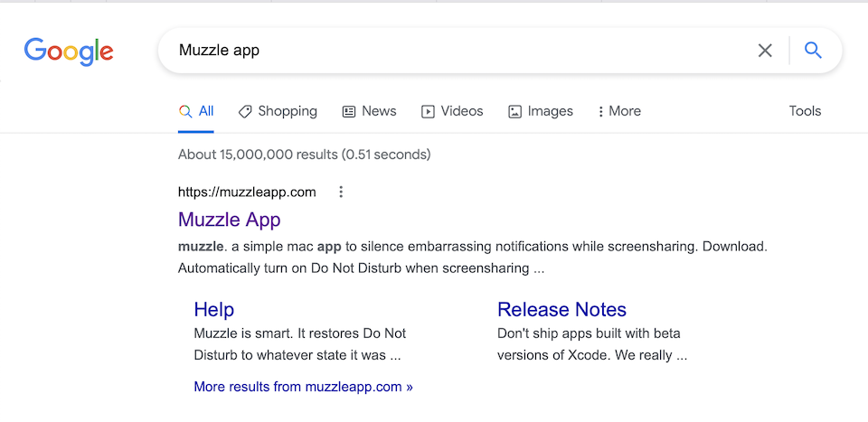
Task: Click the News newspaper icon
Action: click(349, 111)
